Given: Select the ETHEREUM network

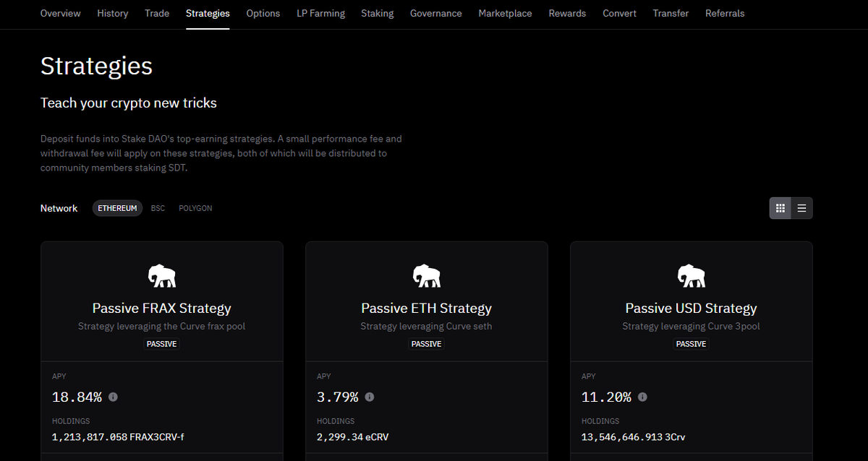Looking at the screenshot, I should pos(117,208).
